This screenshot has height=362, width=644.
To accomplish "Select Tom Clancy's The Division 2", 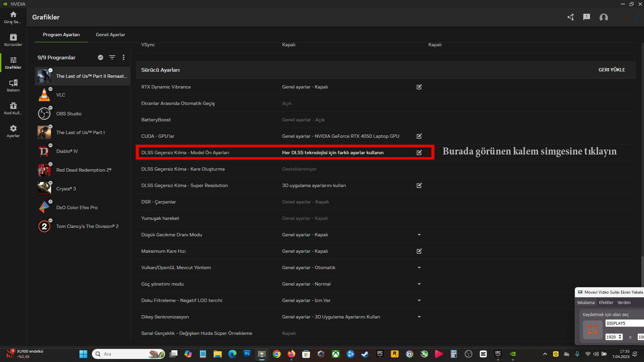I will click(x=83, y=226).
